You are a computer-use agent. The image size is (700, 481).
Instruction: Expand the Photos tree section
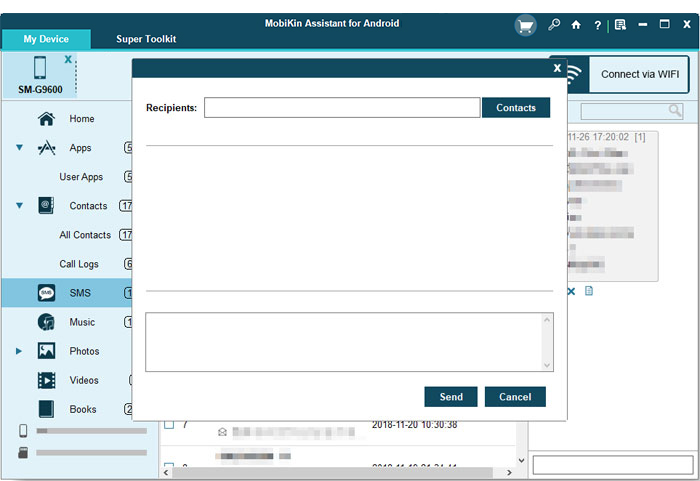tap(19, 351)
